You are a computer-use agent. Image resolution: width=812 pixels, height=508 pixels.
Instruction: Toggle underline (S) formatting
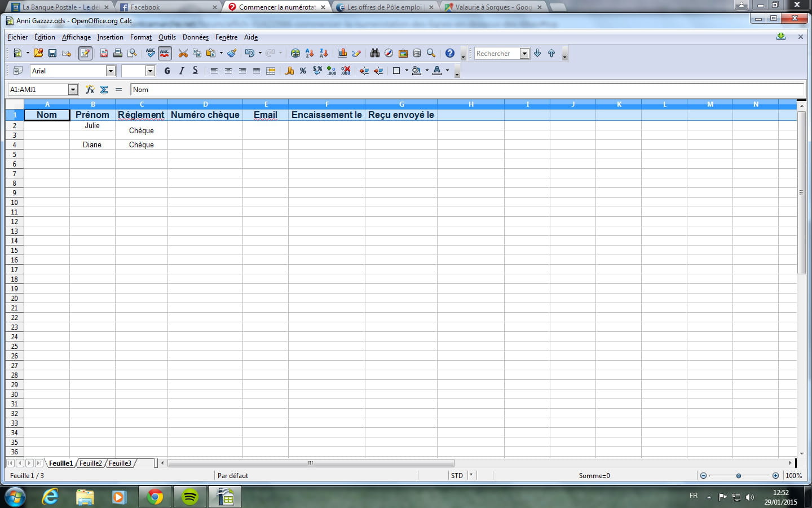pyautogui.click(x=195, y=71)
